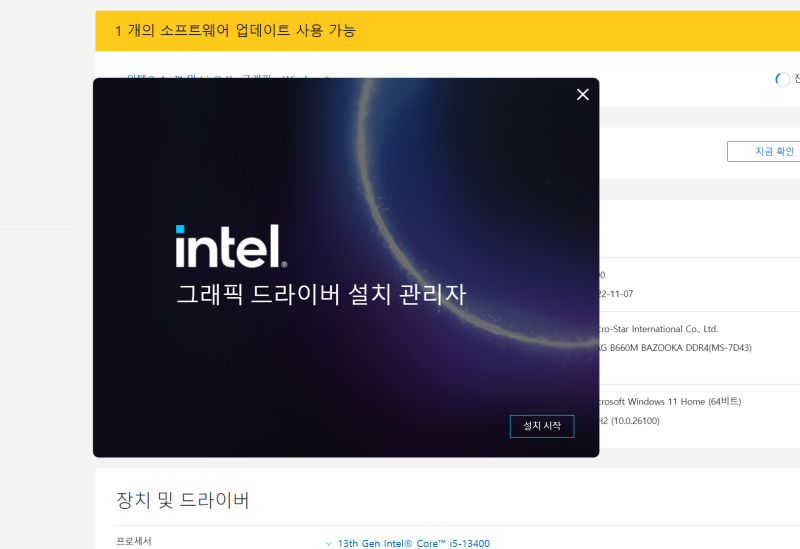The width and height of the screenshot is (800, 549).
Task: Click the Intel logo in installer
Action: (x=231, y=246)
